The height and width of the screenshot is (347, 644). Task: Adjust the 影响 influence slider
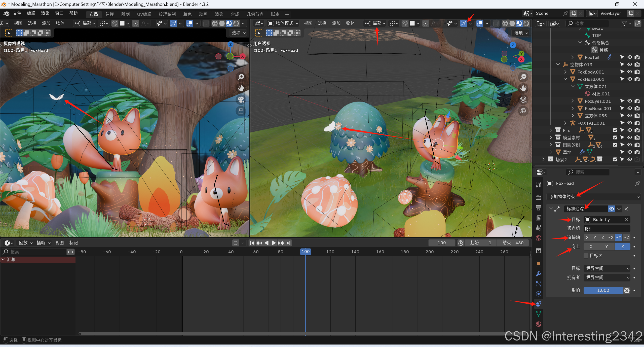click(x=603, y=290)
